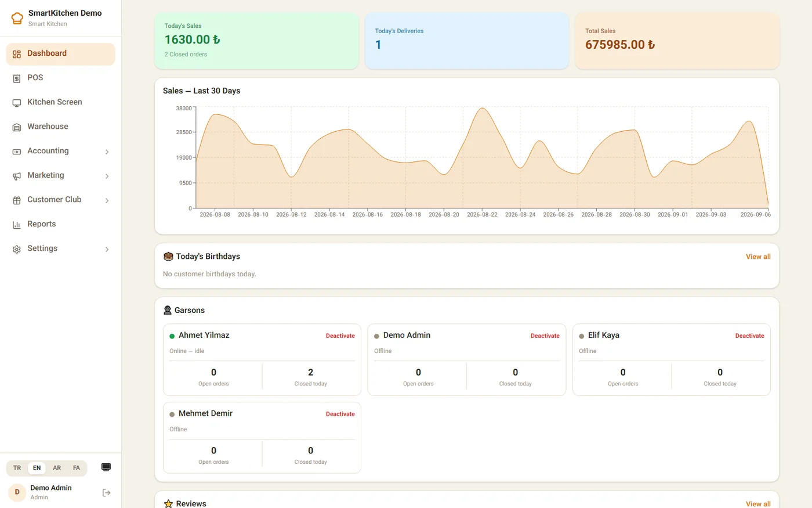The image size is (812, 508).
Task: Click the 675985.00 total sales value
Action: pyautogui.click(x=620, y=45)
